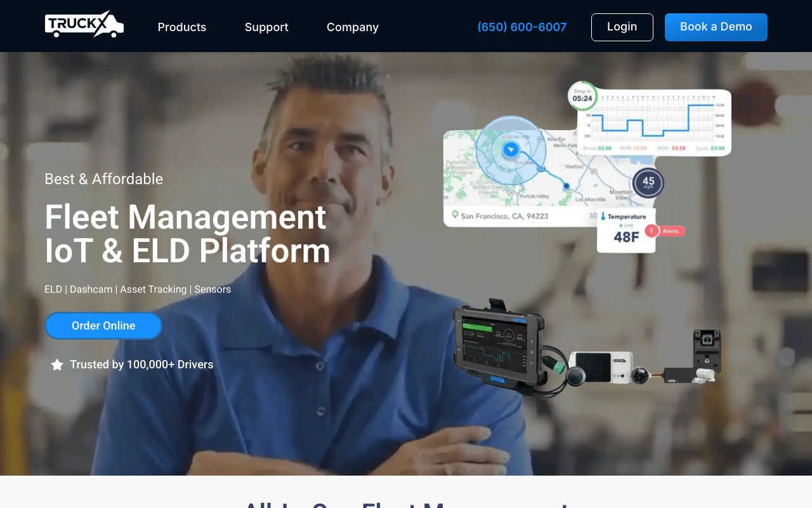Click the red numbered alert badge

(x=652, y=231)
